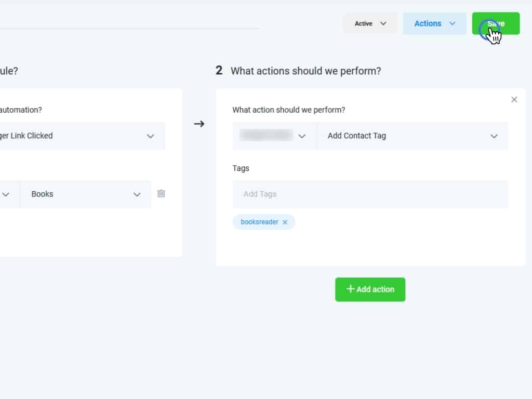
Task: Open the Actions menu
Action: click(x=434, y=23)
